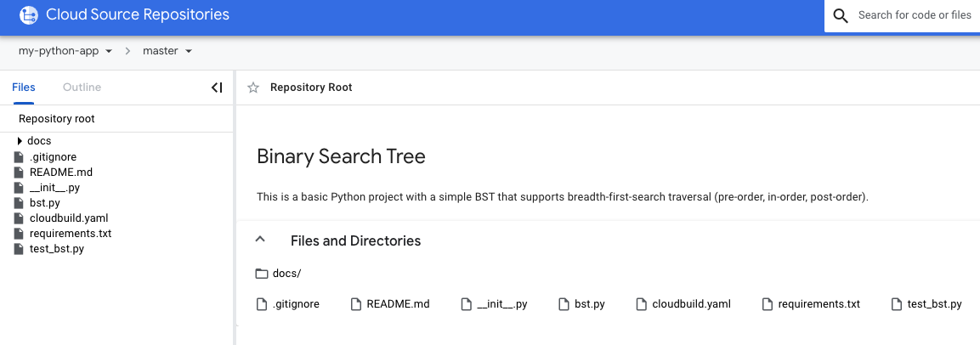The image size is (980, 345).
Task: Collapse the file sidebar panel
Action: (217, 88)
